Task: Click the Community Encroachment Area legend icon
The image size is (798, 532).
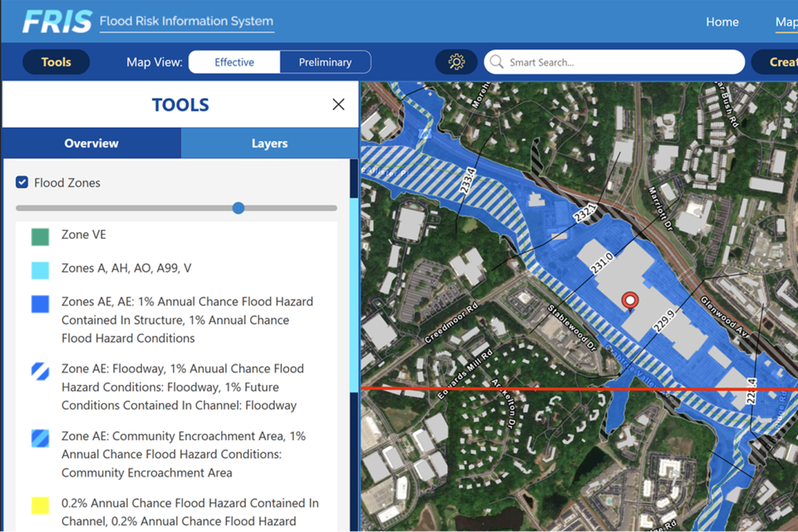Action: pos(40,438)
